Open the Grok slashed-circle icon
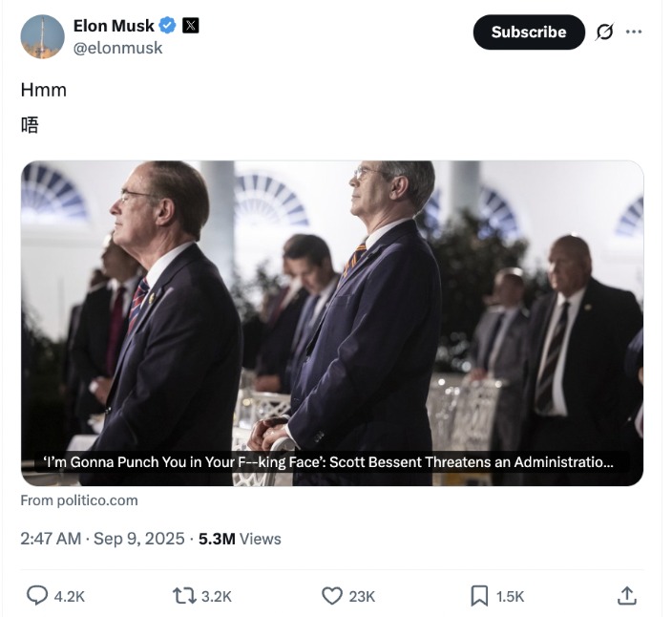This screenshot has width=672, height=617. (604, 32)
